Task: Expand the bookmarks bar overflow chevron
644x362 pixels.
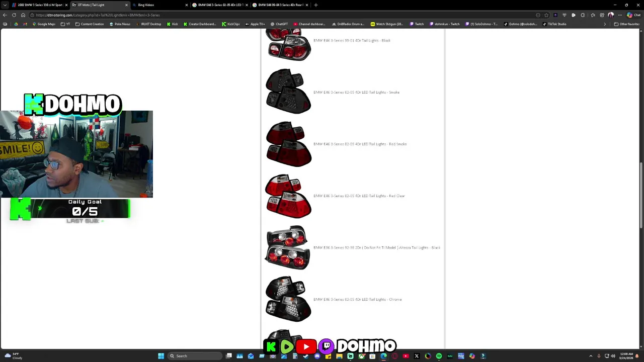Action: coord(605,24)
